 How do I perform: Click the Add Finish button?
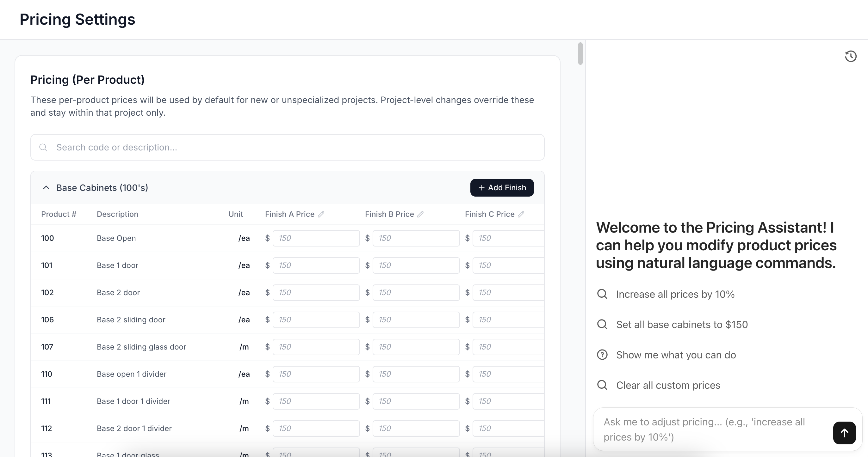tap(502, 188)
